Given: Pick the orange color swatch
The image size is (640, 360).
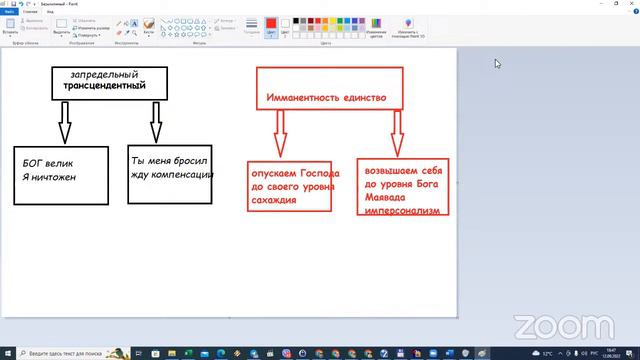Looking at the screenshot, I should click(x=325, y=21).
